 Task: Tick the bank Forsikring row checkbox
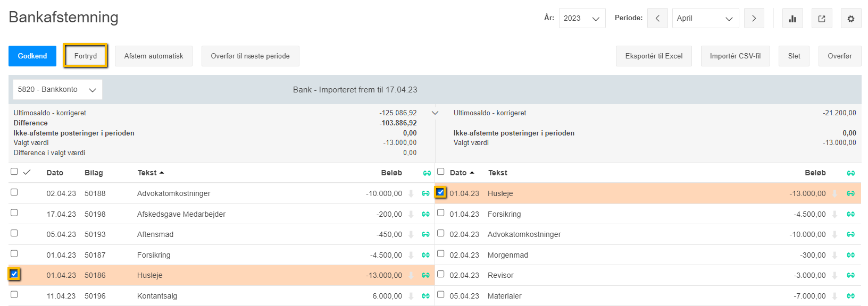pos(440,213)
